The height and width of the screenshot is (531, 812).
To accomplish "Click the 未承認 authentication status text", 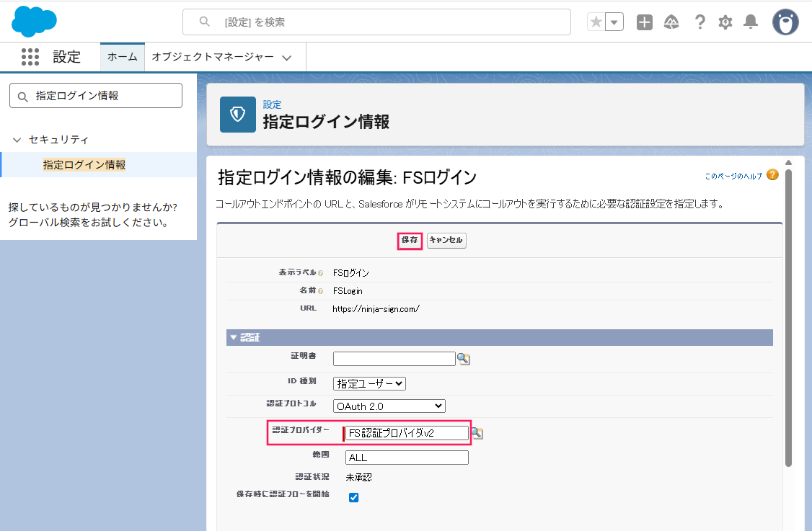I will (x=358, y=477).
